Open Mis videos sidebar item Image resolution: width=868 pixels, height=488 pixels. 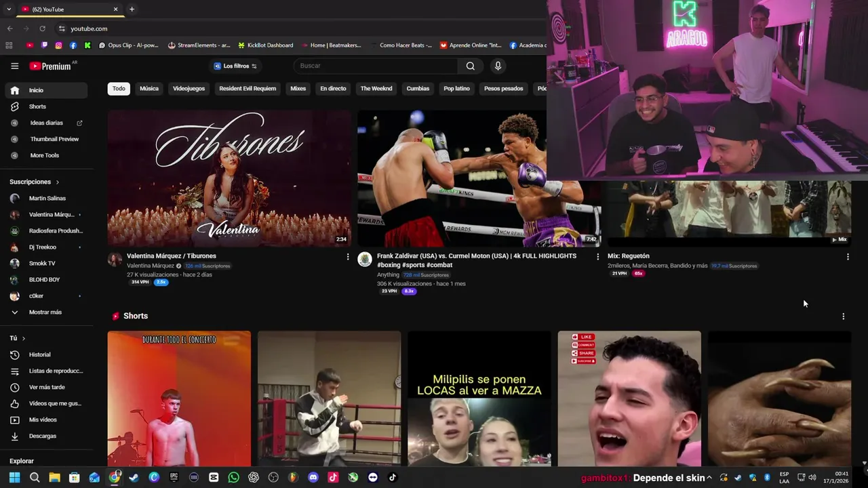coord(47,420)
